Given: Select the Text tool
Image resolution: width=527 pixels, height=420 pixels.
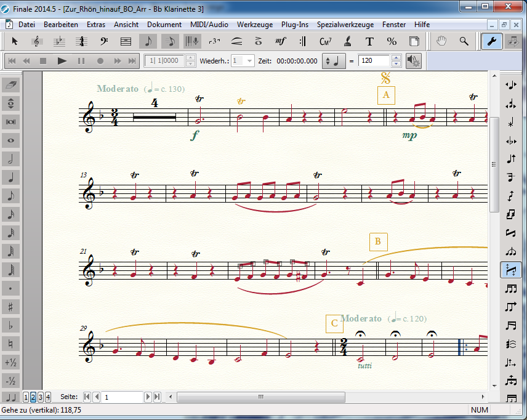Looking at the screenshot, I should pos(369,41).
